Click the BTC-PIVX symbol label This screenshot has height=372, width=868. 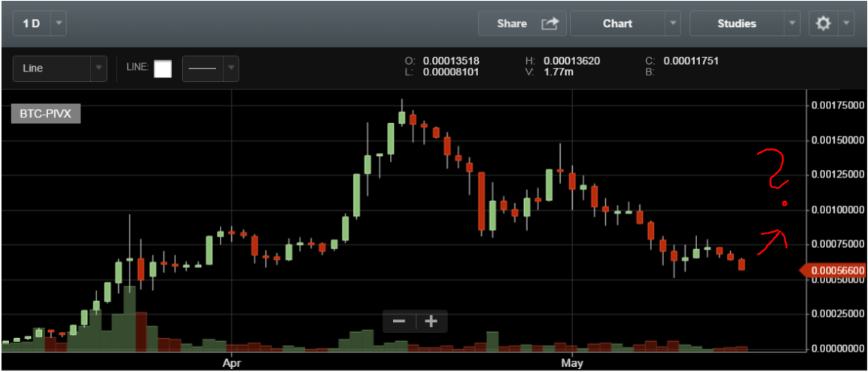click(x=46, y=114)
